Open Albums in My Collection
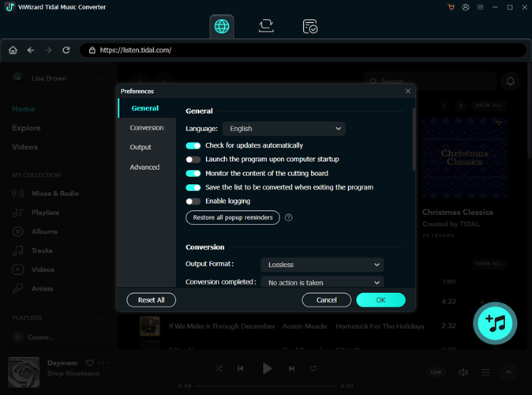This screenshot has height=395, width=532. 35,231
